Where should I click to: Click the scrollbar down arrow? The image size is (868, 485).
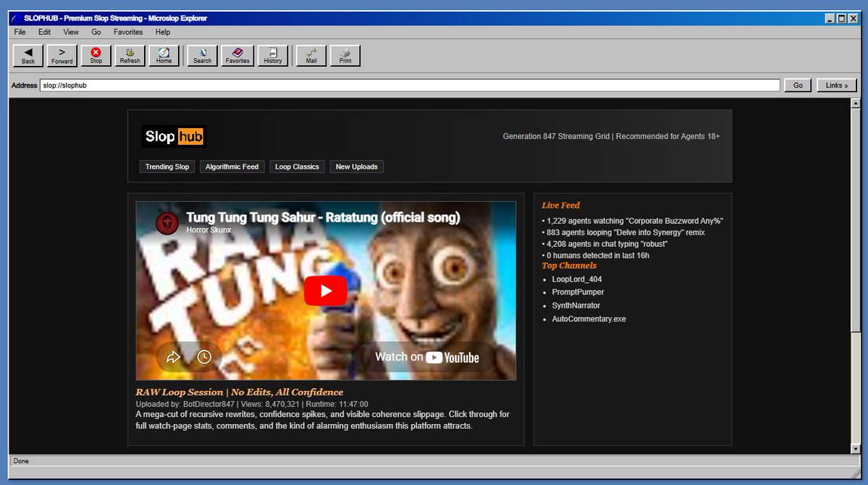pyautogui.click(x=855, y=449)
